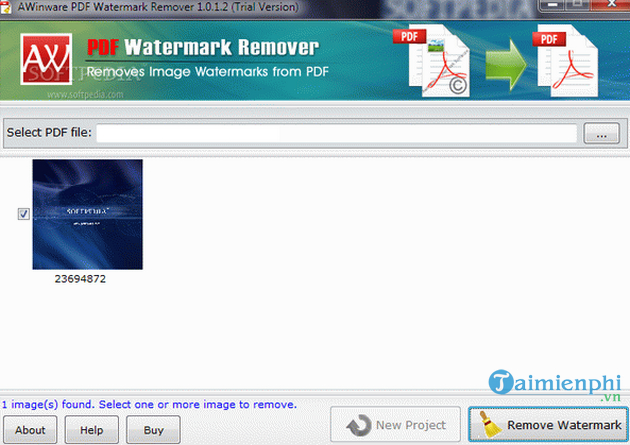Minimize the window
This screenshot has height=445, width=630.
point(552,5)
